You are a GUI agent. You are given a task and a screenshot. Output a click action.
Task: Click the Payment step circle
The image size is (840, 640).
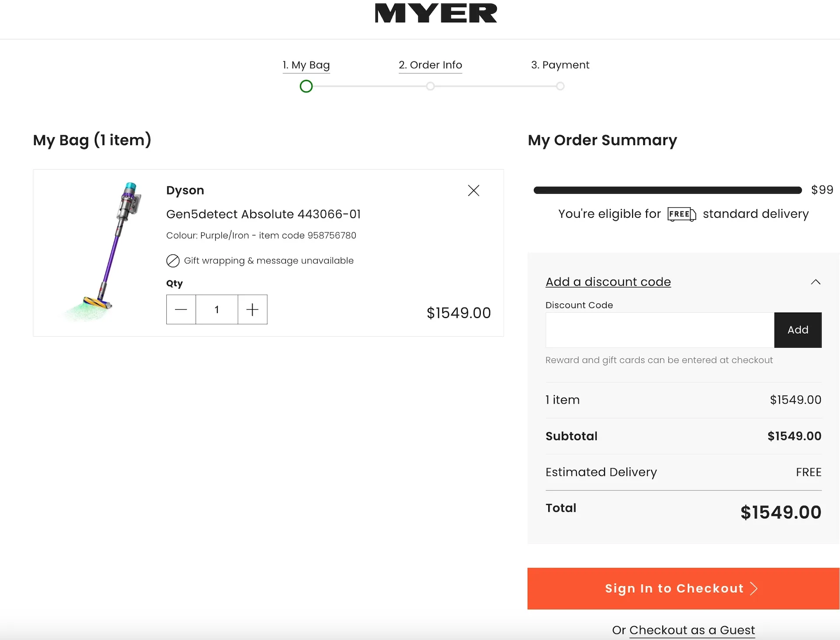click(560, 86)
